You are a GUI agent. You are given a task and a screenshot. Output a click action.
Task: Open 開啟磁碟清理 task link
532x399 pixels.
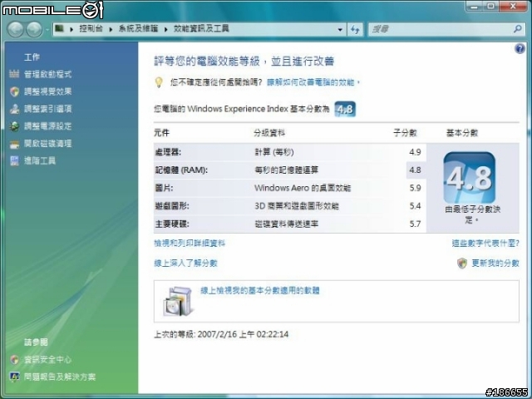[x=48, y=144]
